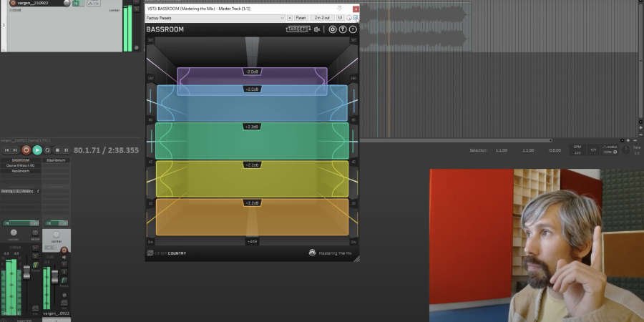This screenshot has height=322, width=644.
Task: Click the COUNTRY target preset label
Action: (x=177, y=253)
